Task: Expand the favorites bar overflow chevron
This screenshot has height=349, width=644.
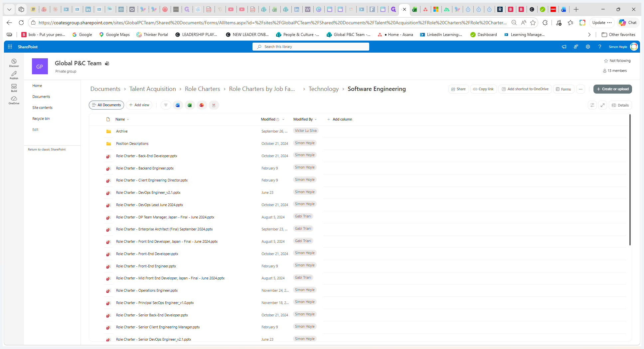Action: (589, 35)
